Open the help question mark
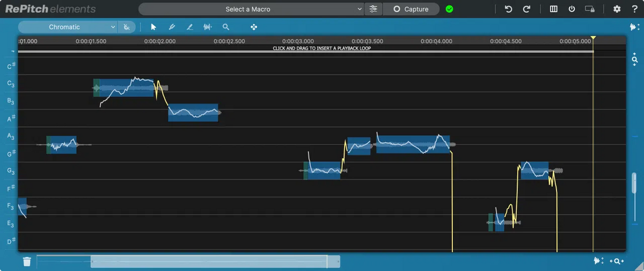 (633, 9)
